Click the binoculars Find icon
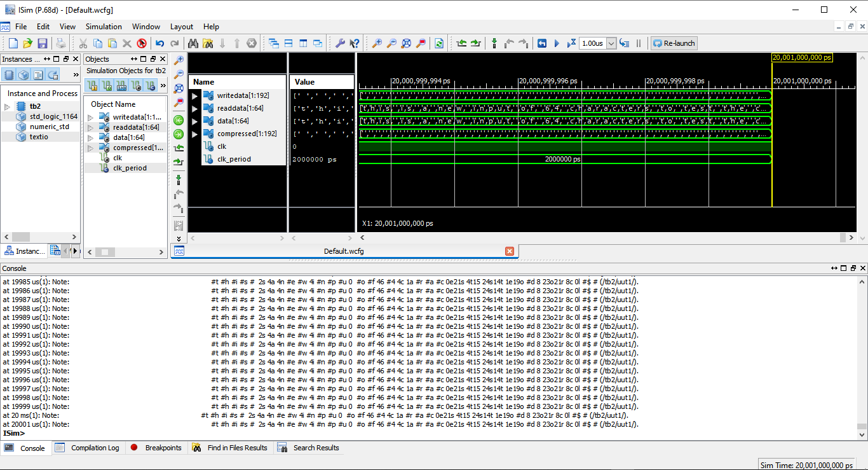This screenshot has width=868, height=470. 193,43
